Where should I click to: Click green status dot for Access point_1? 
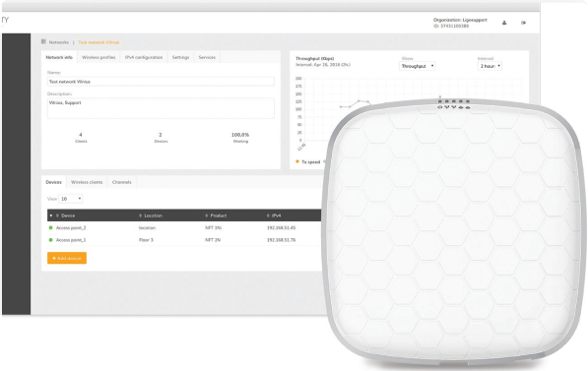(50, 240)
